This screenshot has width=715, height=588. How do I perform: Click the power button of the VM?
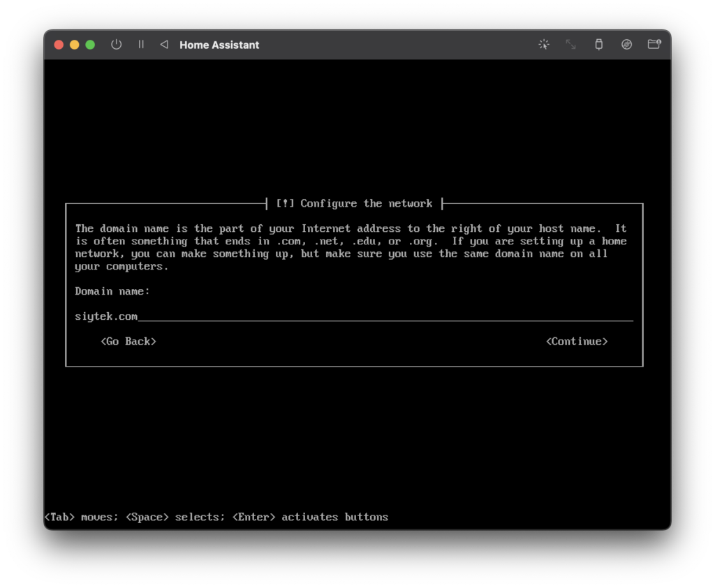pos(117,44)
